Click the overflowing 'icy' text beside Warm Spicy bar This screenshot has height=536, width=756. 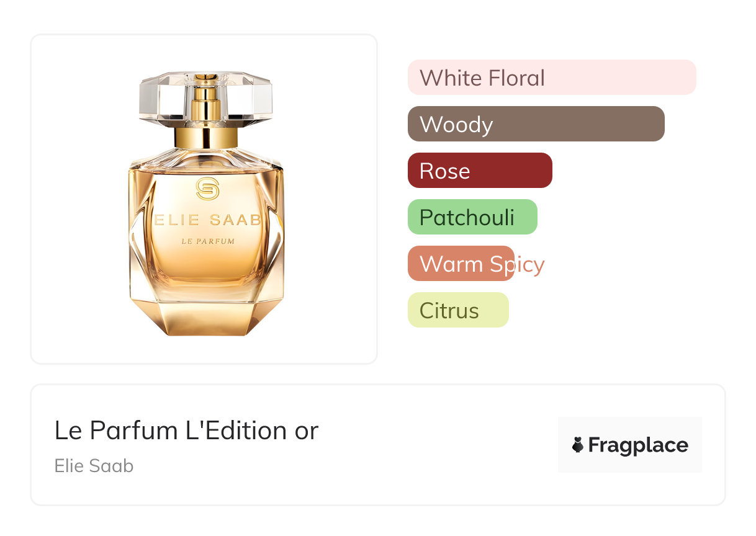pyautogui.click(x=529, y=265)
